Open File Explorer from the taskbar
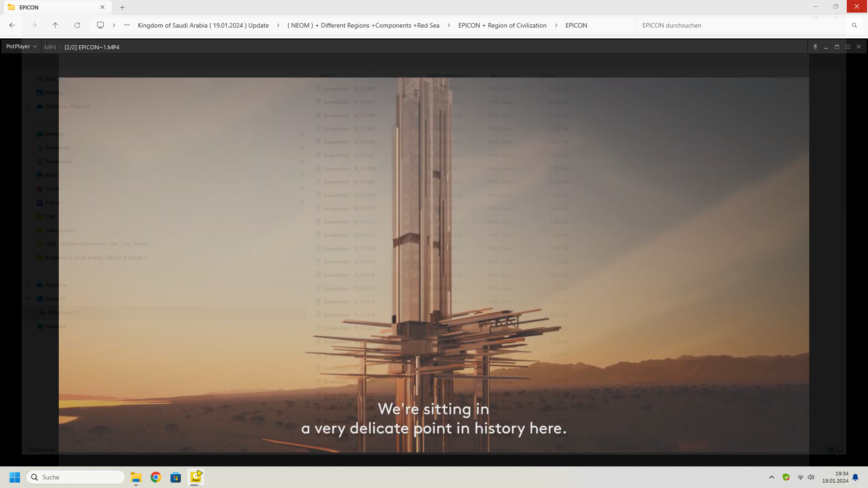 coord(136,477)
